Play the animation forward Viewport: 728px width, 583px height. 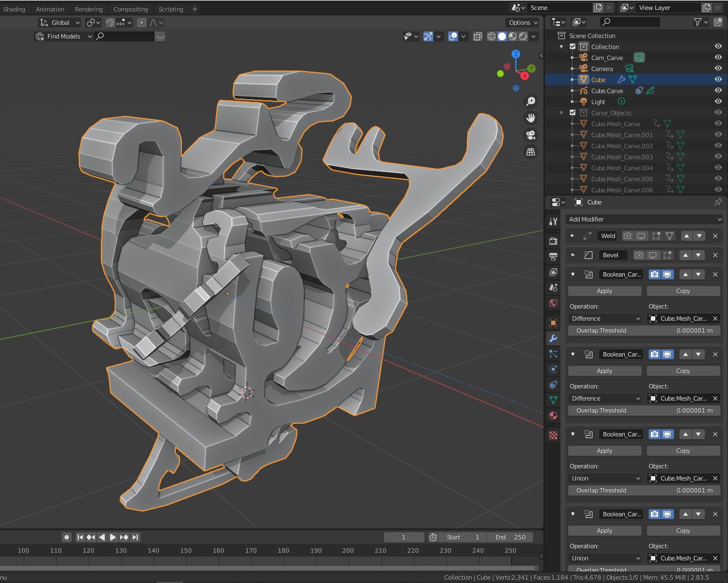click(x=113, y=537)
